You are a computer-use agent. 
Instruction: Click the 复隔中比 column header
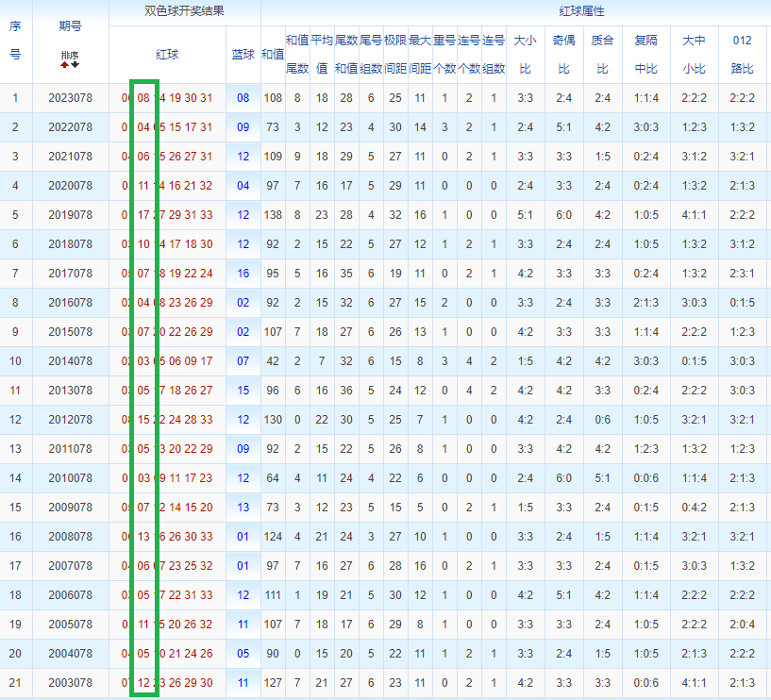coord(645,55)
